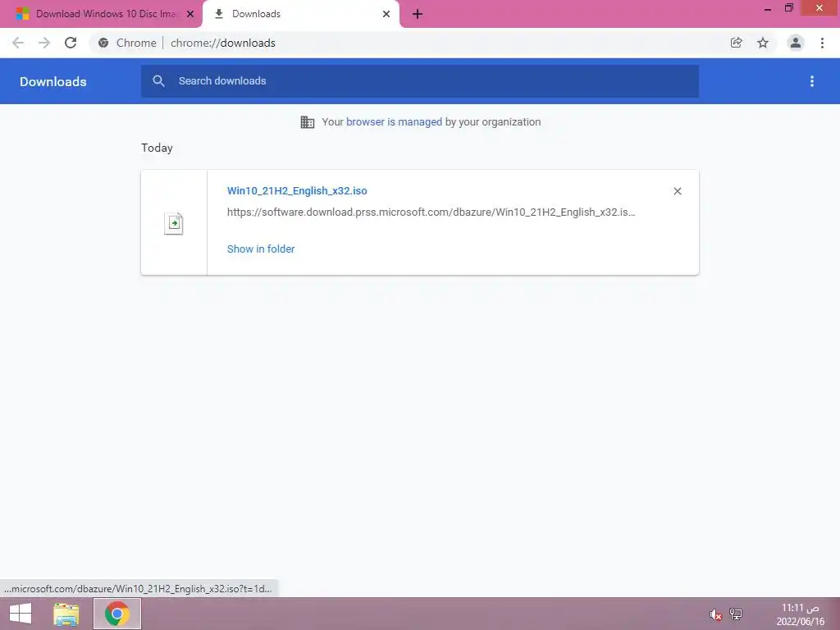Click the magnifier icon in Search downloads
This screenshot has width=840, height=630.
pyautogui.click(x=158, y=81)
